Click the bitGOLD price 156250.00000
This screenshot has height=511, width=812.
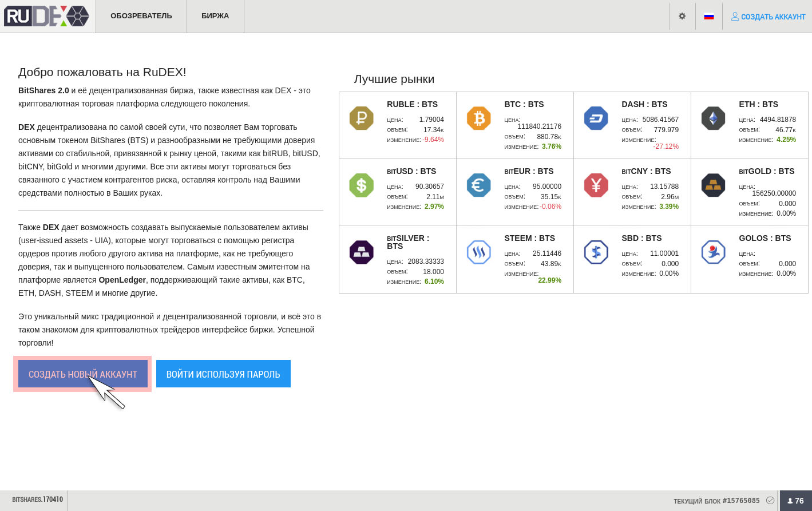tap(774, 193)
